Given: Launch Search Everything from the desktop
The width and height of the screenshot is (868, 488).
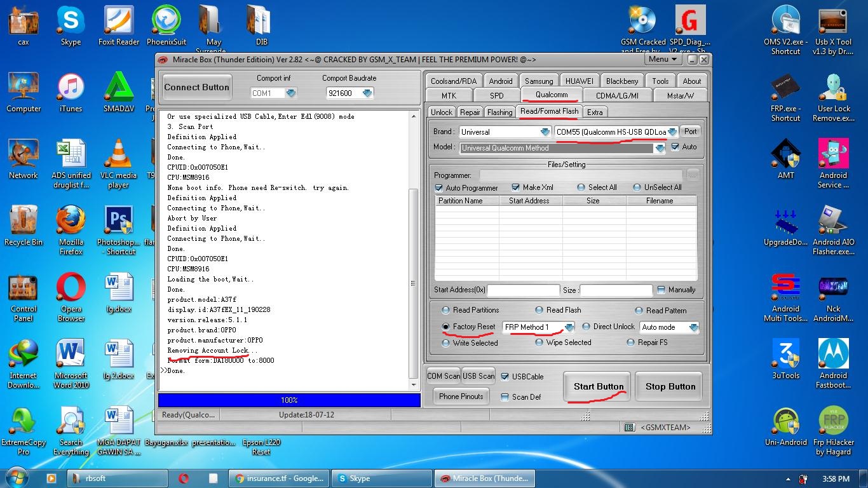Looking at the screenshot, I should click(x=71, y=431).
